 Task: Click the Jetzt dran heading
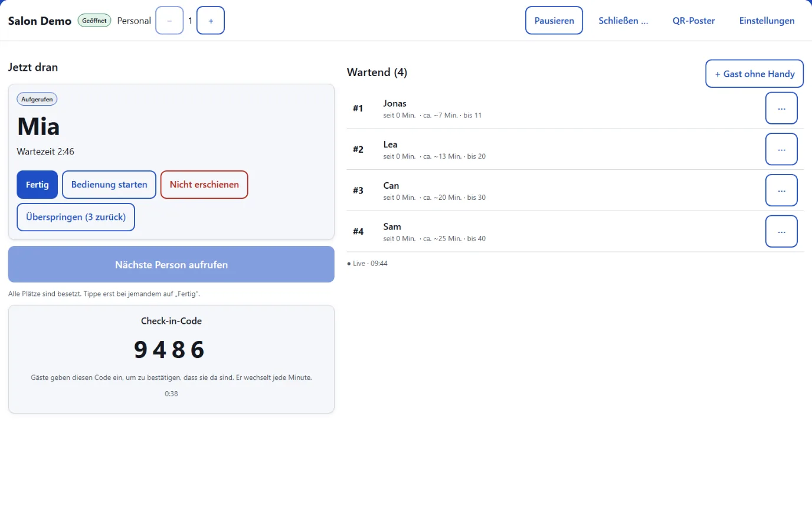tap(33, 67)
